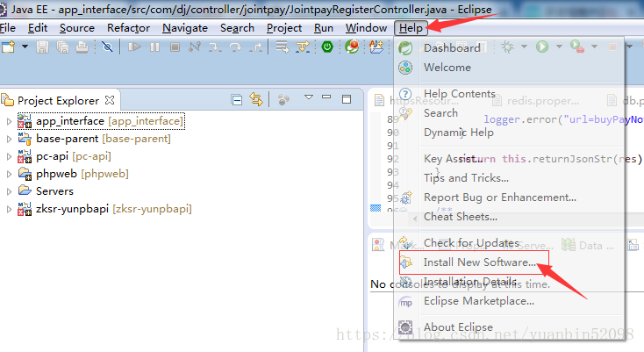
Task: Expand the zksr-yunpbapi project
Action: 9,209
